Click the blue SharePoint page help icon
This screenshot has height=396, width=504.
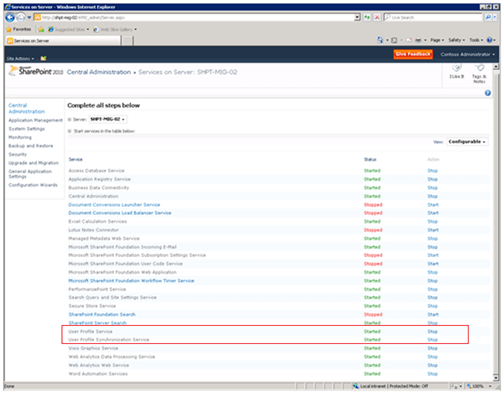488,93
